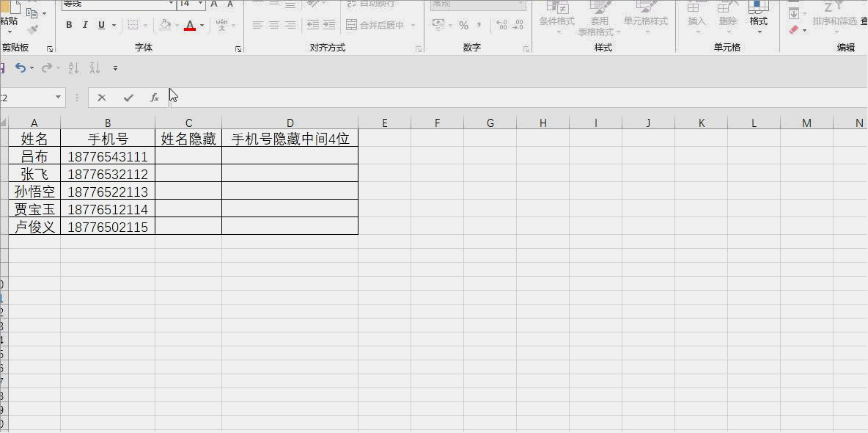Screen dimensions: 868x433
Task: Apply percent style
Action: [464, 25]
